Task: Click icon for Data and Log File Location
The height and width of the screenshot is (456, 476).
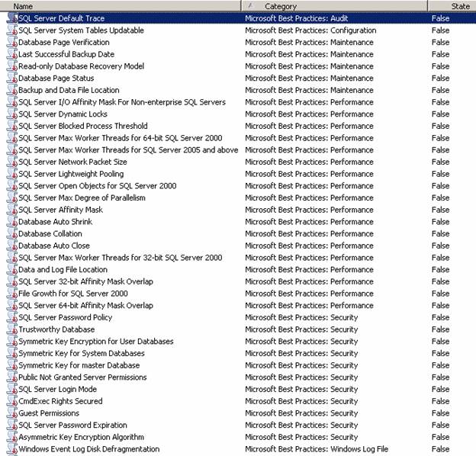Action: (12, 269)
